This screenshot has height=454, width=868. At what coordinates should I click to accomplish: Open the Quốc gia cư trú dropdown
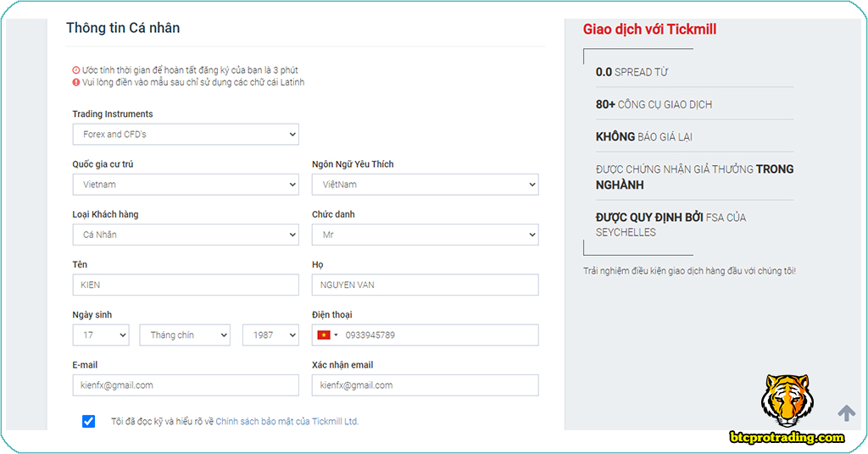click(185, 184)
